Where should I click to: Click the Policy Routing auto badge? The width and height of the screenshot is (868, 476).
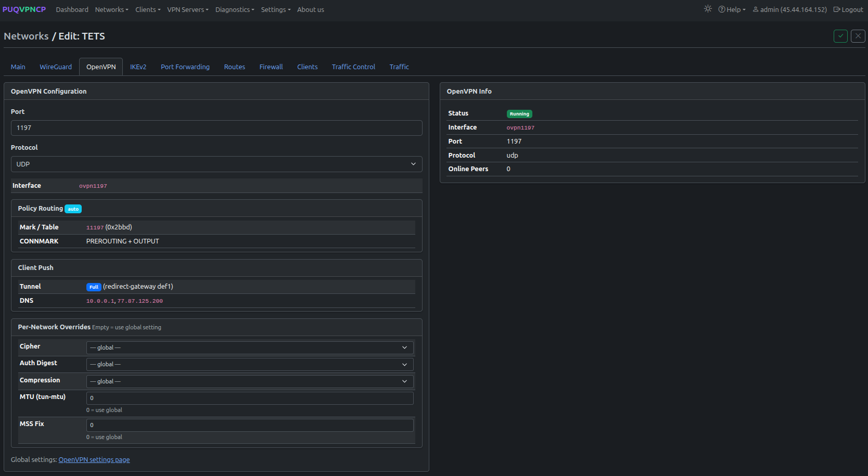(x=73, y=209)
